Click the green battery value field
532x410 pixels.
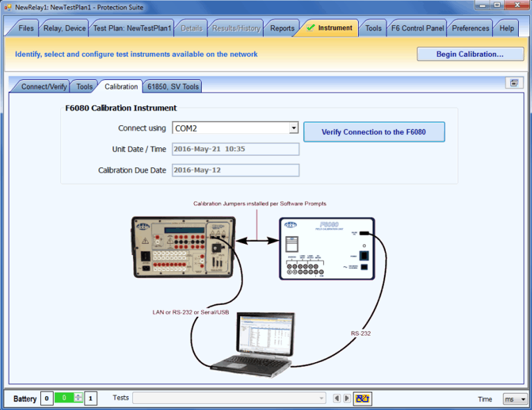[65, 397]
